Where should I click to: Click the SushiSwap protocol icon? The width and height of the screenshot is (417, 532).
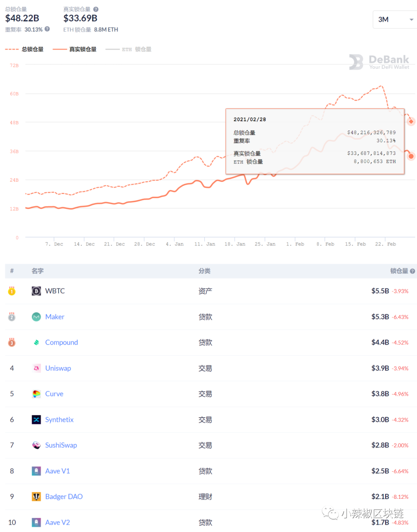(36, 445)
